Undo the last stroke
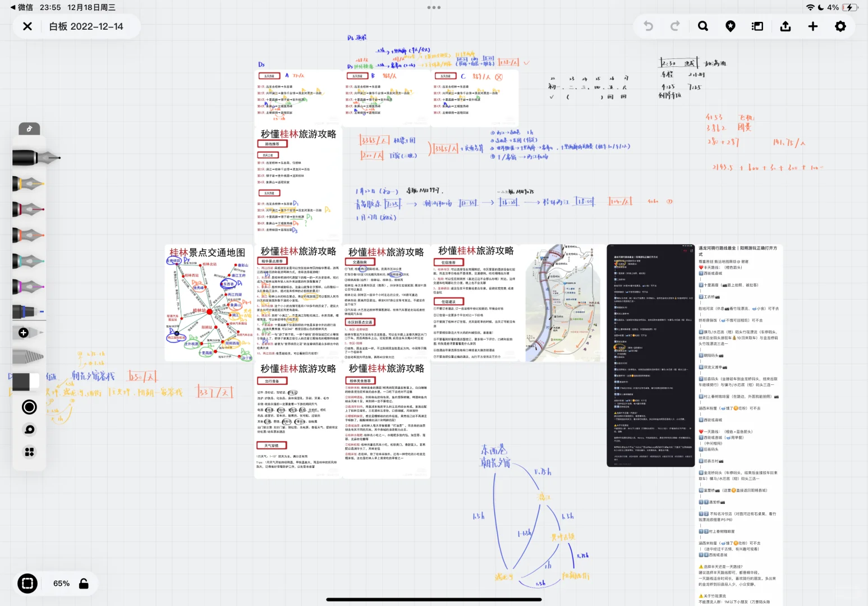The height and width of the screenshot is (606, 868). [x=648, y=26]
